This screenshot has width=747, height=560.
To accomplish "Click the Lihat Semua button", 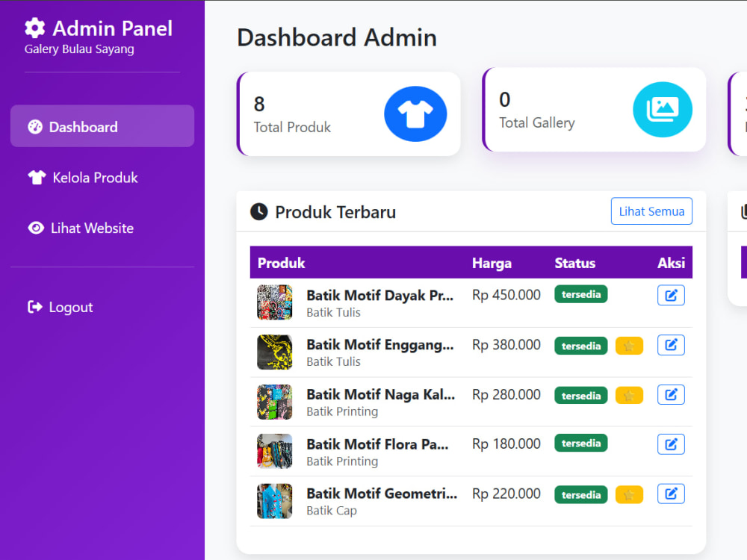I will click(651, 211).
